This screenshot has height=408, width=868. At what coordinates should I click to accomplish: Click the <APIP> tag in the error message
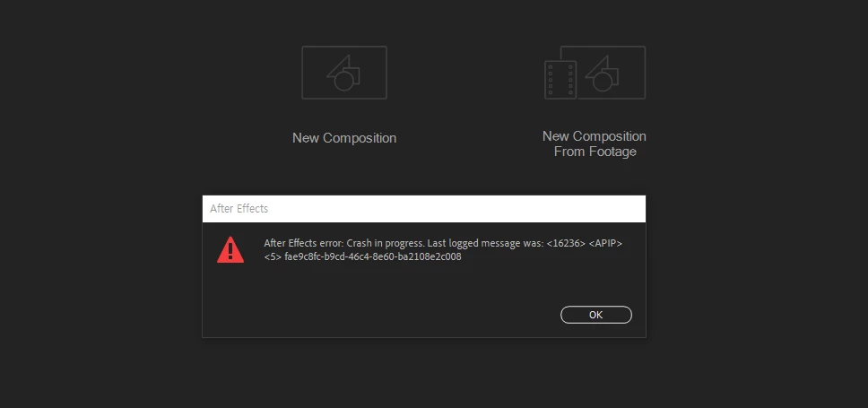[x=605, y=244]
